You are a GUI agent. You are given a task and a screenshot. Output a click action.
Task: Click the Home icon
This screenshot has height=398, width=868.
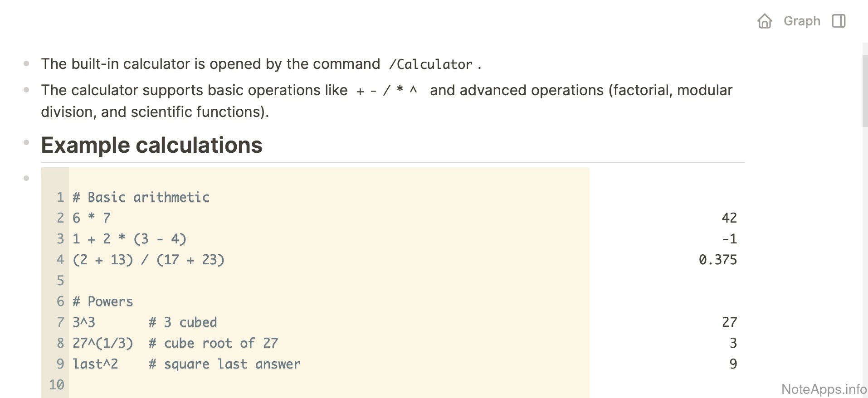click(x=765, y=21)
